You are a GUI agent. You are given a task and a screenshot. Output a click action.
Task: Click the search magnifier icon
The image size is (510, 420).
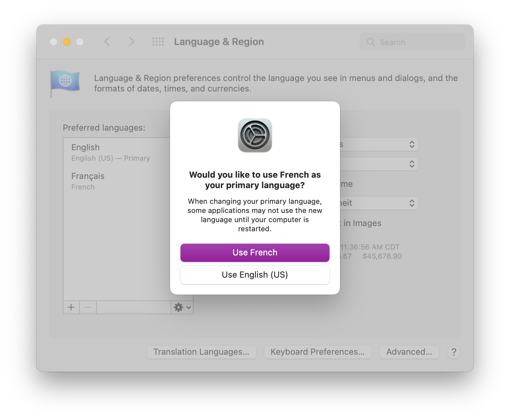click(371, 42)
